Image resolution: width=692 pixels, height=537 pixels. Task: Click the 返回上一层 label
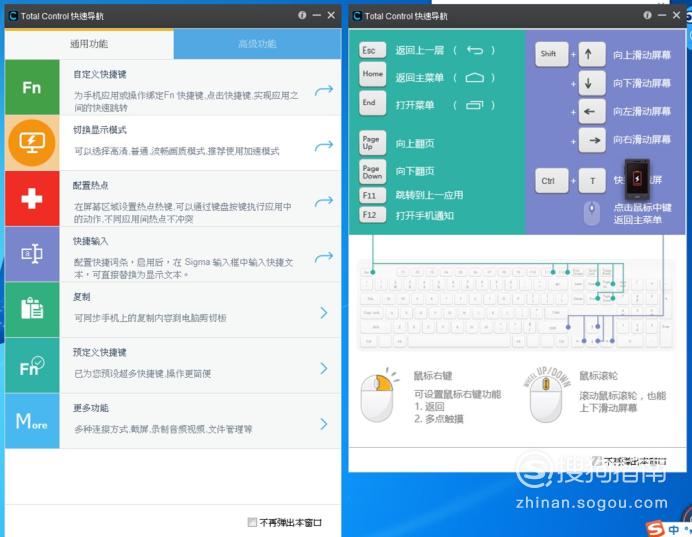[x=419, y=50]
